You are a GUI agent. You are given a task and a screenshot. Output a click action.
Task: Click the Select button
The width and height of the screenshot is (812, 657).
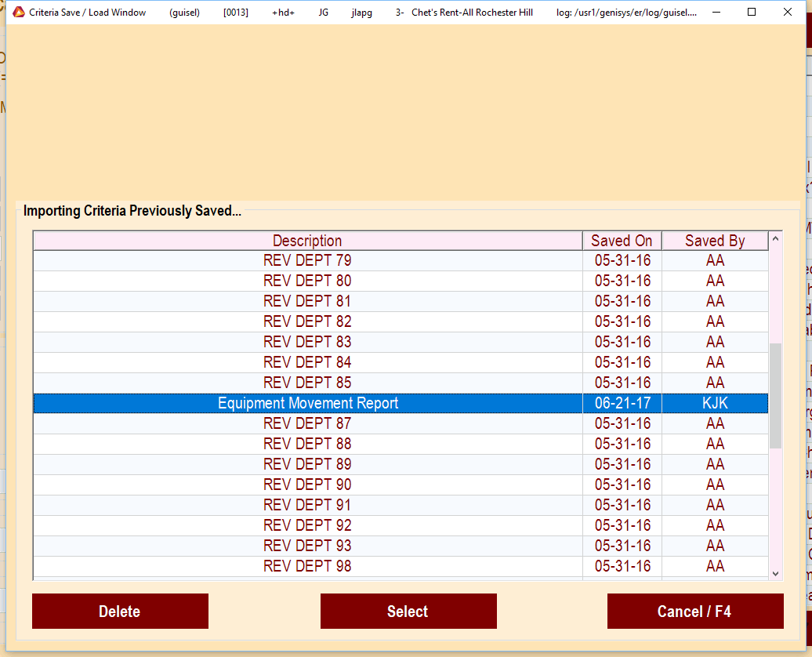pyautogui.click(x=408, y=611)
